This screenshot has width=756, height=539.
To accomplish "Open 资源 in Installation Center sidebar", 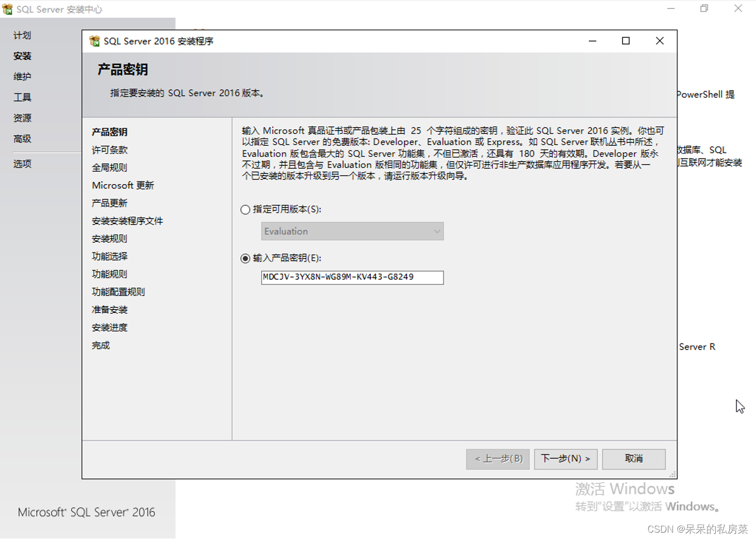I will pyautogui.click(x=22, y=118).
